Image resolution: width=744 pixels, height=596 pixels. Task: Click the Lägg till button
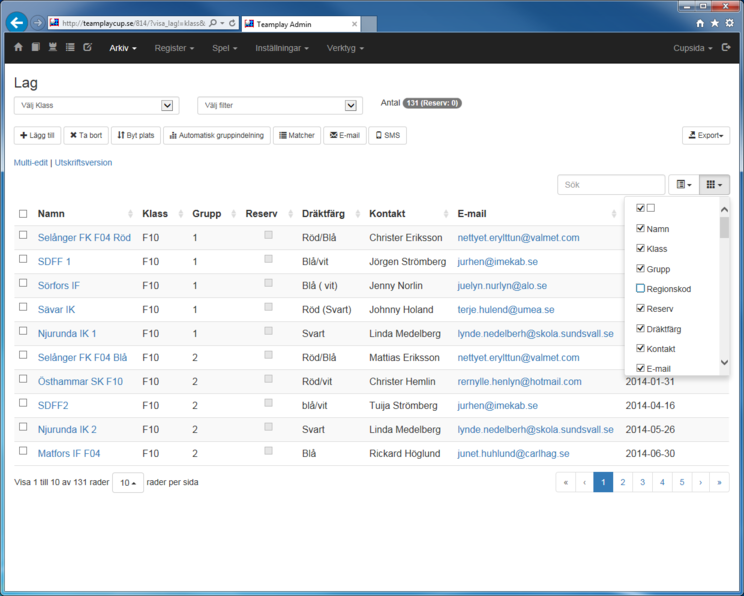pos(38,136)
